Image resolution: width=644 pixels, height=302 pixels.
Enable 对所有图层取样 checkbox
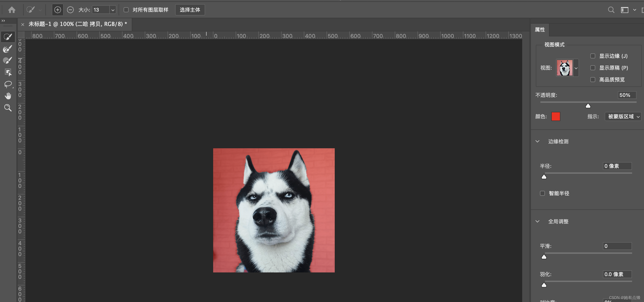126,10
